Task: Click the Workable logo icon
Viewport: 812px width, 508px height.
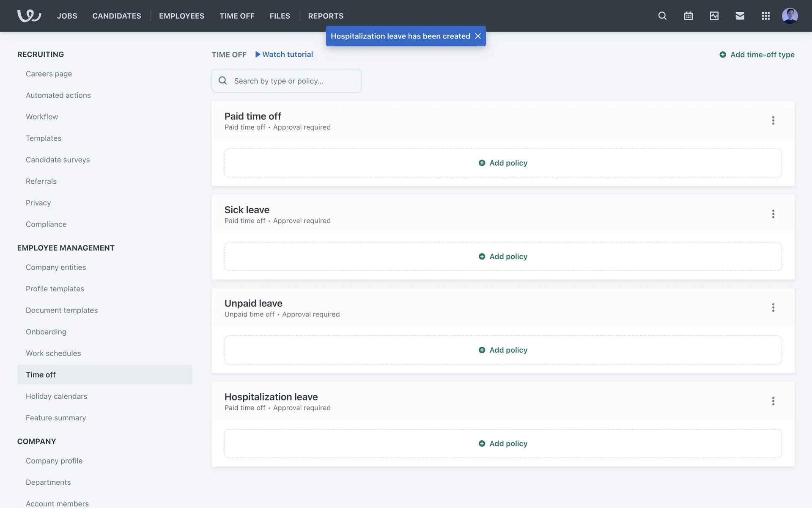Action: point(29,16)
